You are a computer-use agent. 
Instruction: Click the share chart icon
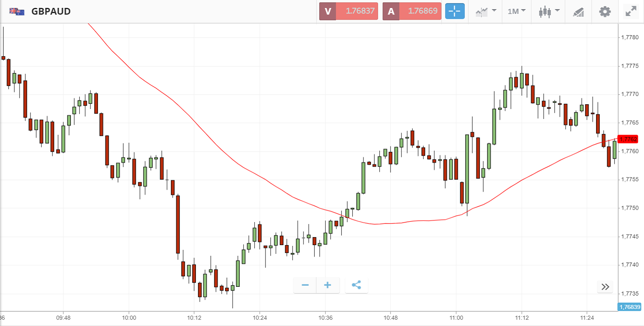(x=356, y=285)
